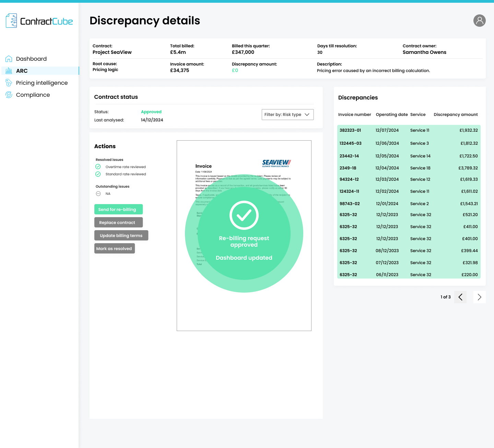
Task: Click Mark as resolved button
Action: [115, 249]
